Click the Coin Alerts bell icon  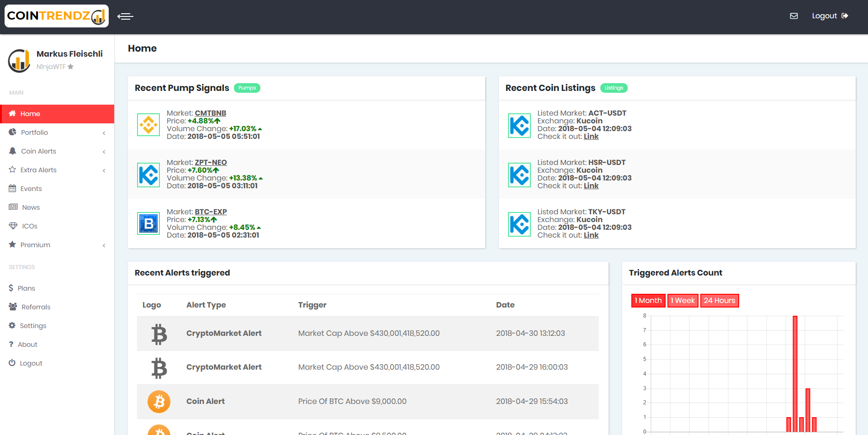[x=12, y=151]
